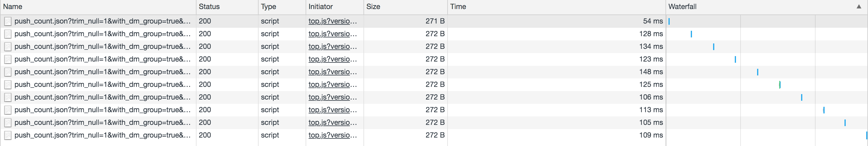
Task: Open top.js initiator link in 134 ms row
Action: (x=332, y=46)
